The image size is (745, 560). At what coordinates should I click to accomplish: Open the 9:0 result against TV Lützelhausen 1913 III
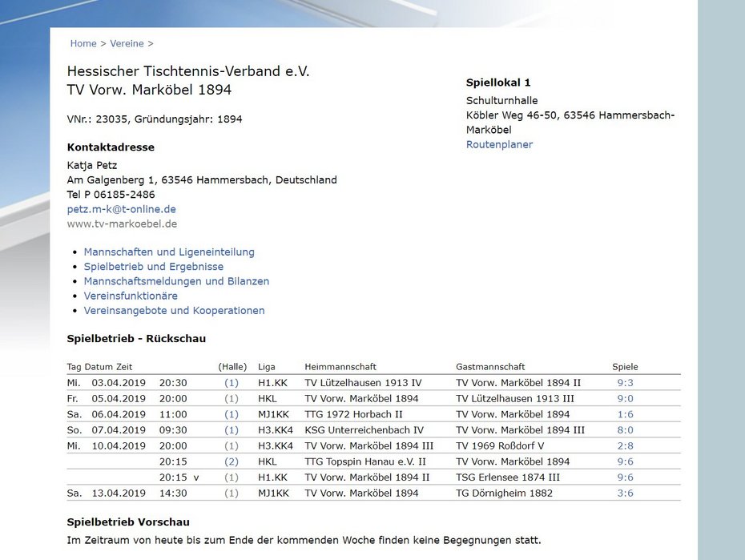click(626, 398)
